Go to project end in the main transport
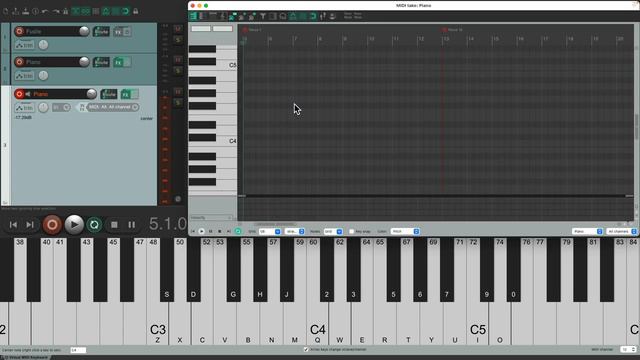Viewport: 640px width, 360px height. coord(30,224)
